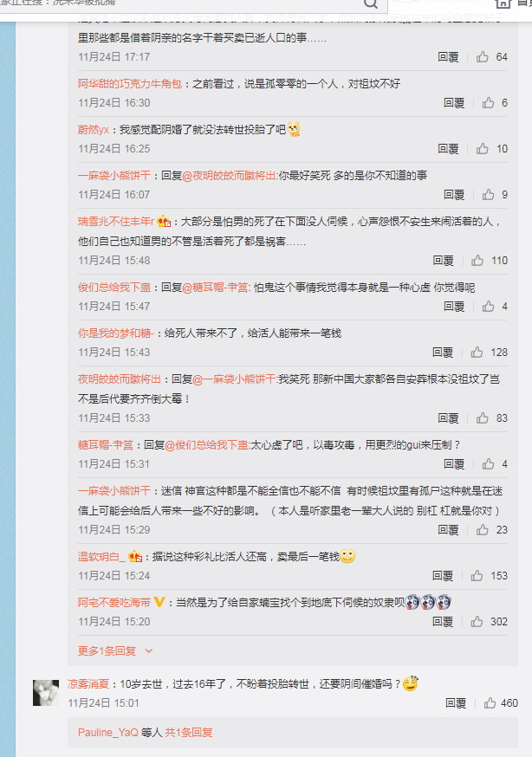Viewport: 532px width, 757px height.
Task: Reply to 阿宅不爱吃海带's comment
Action: 443,621
